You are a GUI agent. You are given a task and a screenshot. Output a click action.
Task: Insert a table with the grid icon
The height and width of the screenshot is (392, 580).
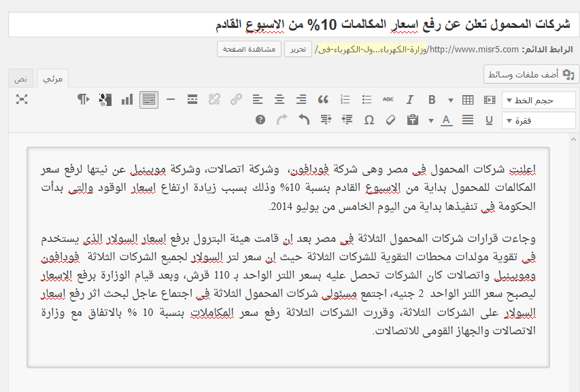coord(468,100)
